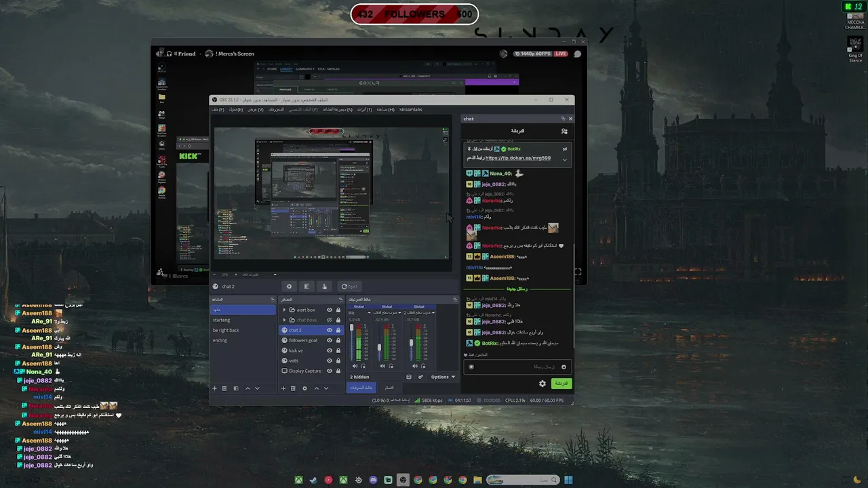Select the starteng scene

click(243, 320)
